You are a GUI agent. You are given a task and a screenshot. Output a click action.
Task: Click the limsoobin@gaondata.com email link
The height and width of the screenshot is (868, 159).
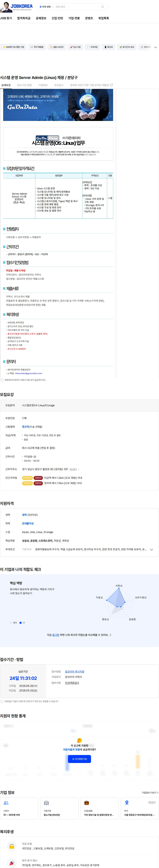29,373
